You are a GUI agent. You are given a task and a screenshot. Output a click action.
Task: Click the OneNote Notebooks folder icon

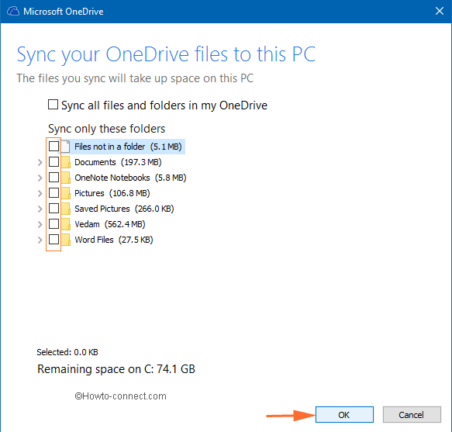[66, 177]
